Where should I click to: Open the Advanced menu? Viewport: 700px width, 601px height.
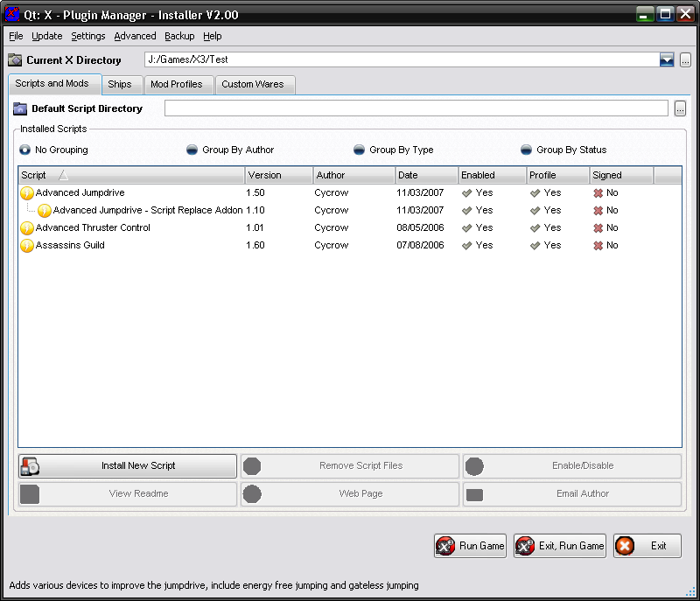(136, 36)
